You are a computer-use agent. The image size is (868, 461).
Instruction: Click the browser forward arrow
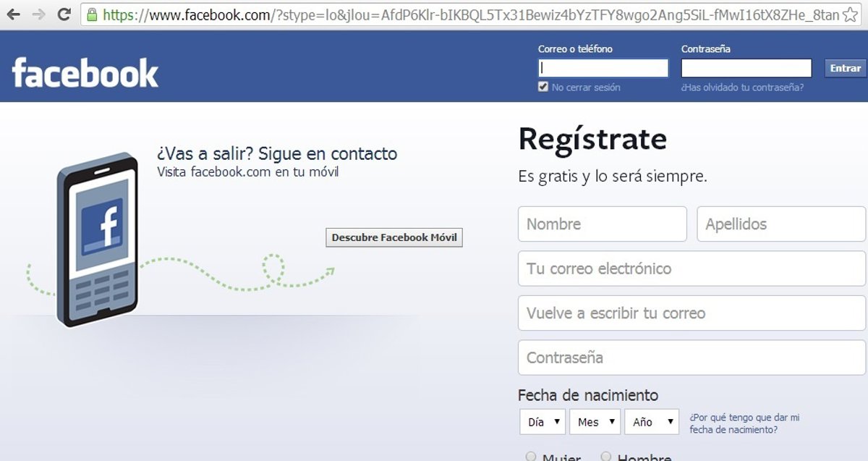38,14
